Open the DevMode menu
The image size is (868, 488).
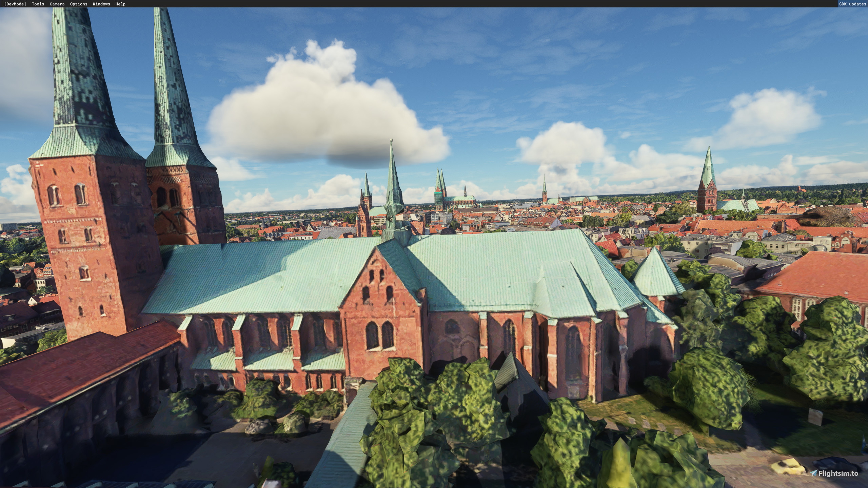[x=15, y=4]
